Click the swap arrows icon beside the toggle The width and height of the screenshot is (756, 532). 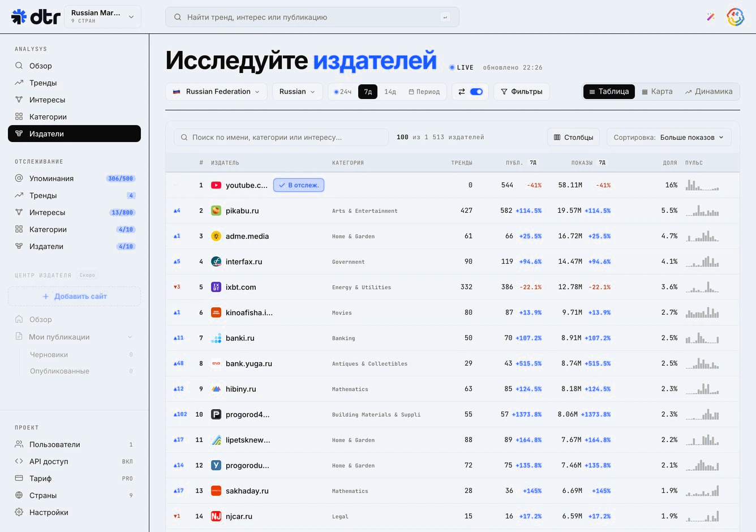[462, 92]
